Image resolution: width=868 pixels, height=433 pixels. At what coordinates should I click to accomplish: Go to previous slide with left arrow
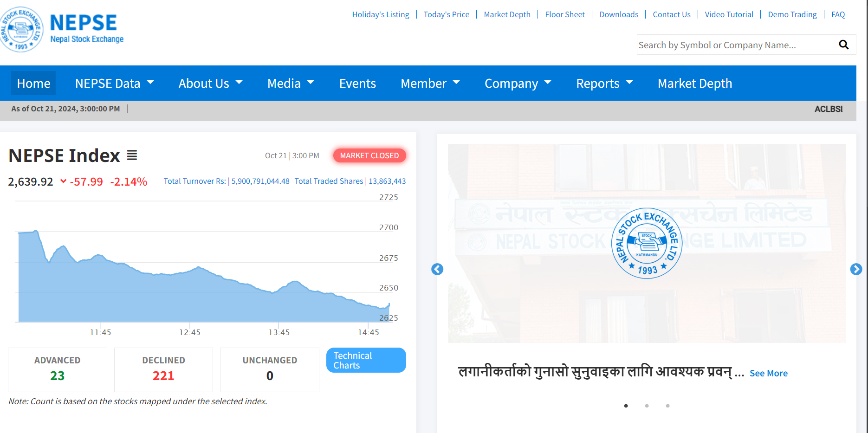tap(437, 269)
